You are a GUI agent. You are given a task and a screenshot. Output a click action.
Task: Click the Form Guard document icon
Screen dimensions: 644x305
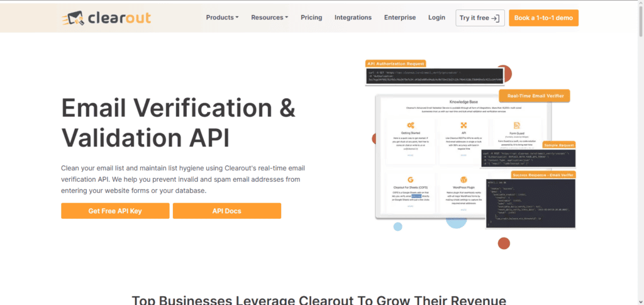pyautogui.click(x=517, y=125)
